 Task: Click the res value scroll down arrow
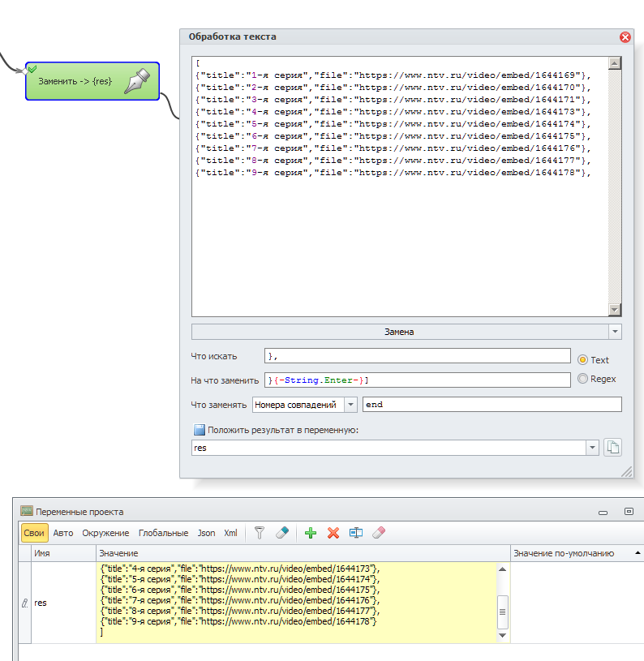pyautogui.click(x=502, y=635)
